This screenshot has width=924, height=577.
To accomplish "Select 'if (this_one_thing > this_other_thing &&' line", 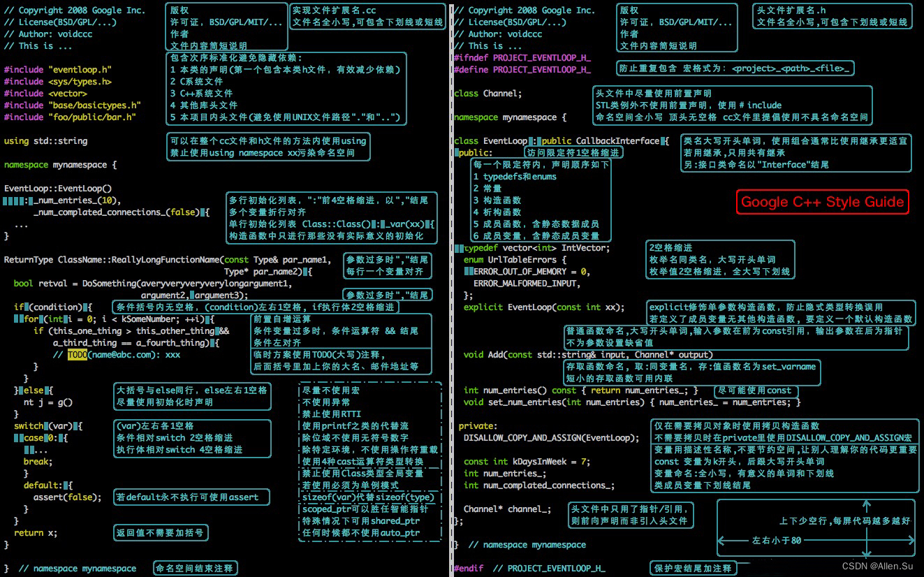I will click(x=131, y=331).
